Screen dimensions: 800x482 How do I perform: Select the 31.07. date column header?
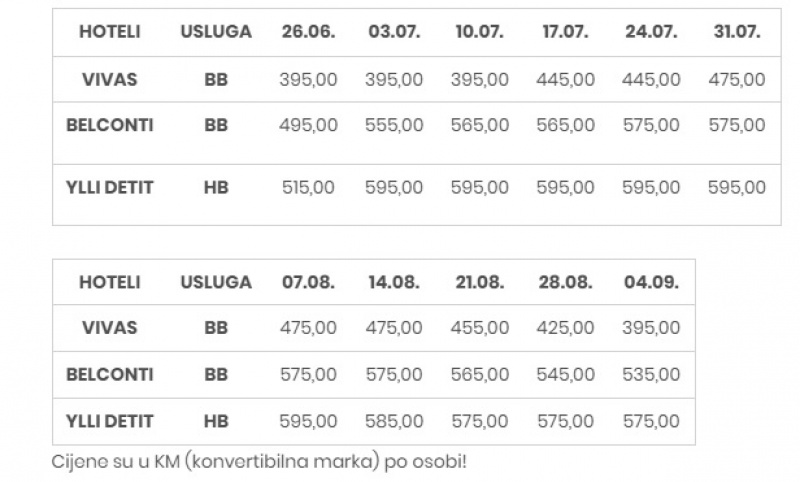(737, 32)
